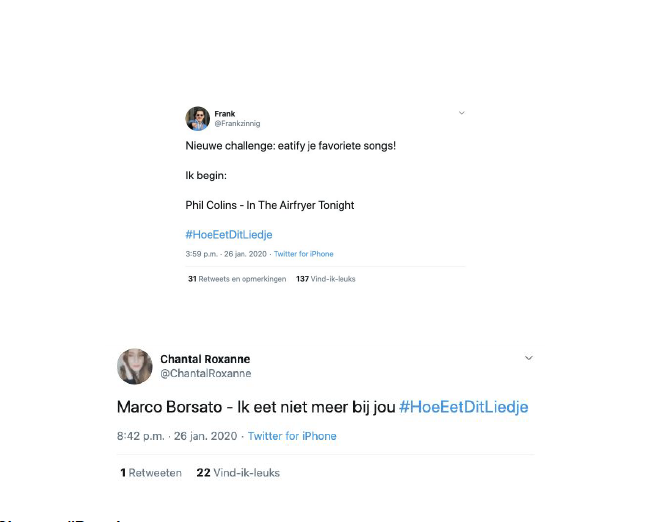
Task: Select the Phil Colins Airfryer Tonight text
Action: [270, 205]
